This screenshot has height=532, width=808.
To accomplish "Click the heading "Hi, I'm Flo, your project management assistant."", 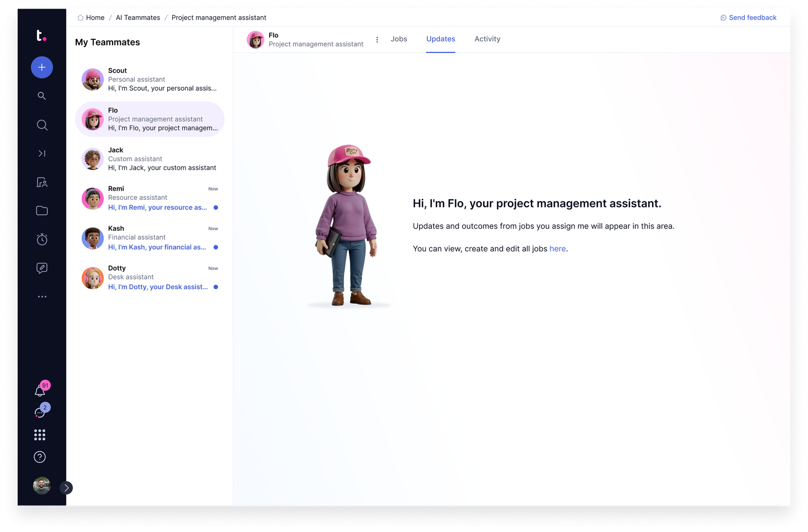I will pos(537,203).
